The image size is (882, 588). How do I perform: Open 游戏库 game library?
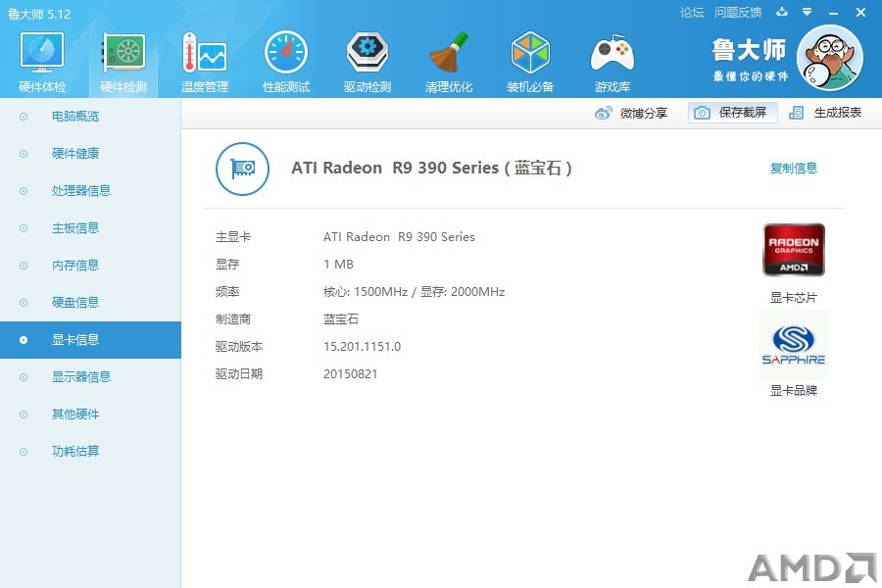coord(612,62)
